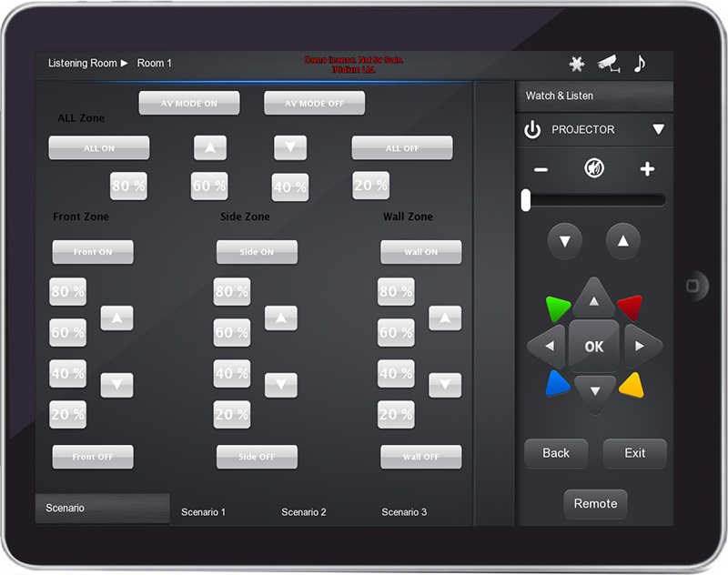Switch AV MODE OFF

(314, 103)
